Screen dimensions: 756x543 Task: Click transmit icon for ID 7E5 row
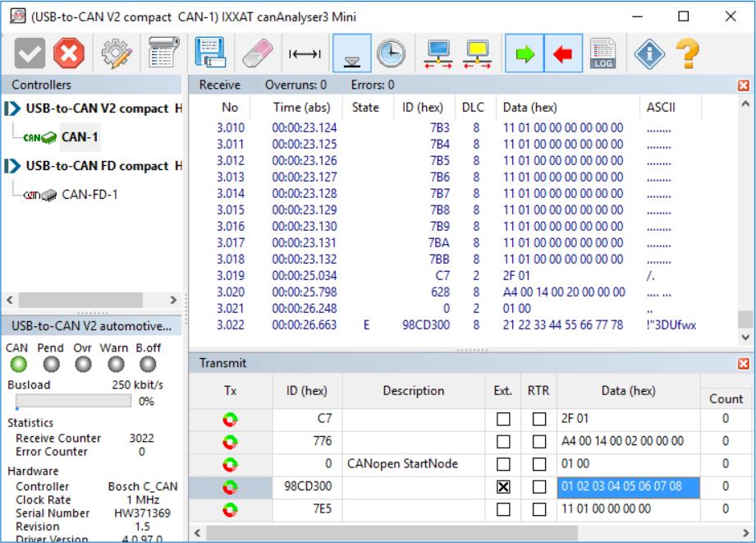(230, 509)
